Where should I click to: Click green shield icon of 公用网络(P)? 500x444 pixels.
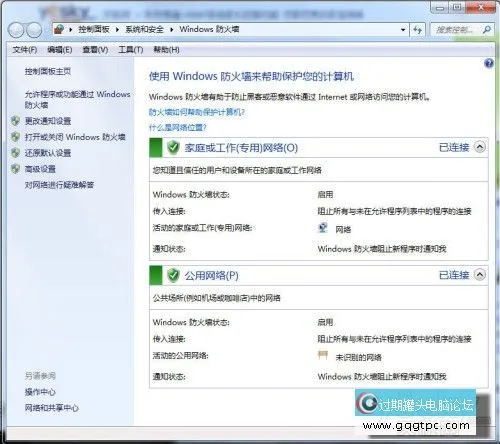[x=173, y=275]
